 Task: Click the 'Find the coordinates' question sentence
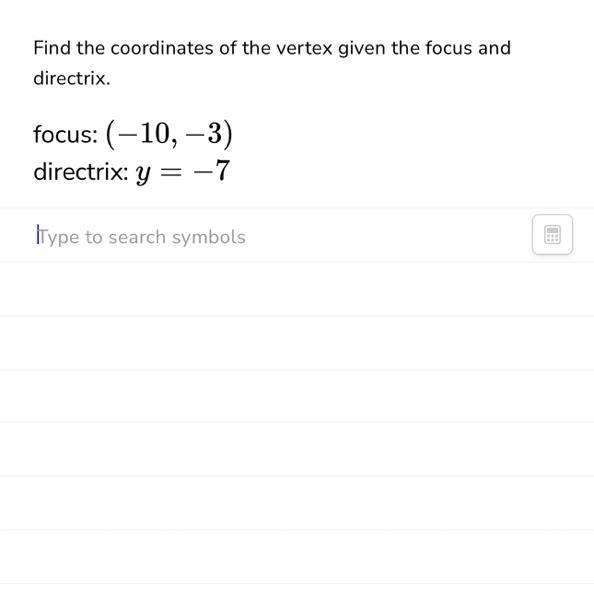coord(272,63)
